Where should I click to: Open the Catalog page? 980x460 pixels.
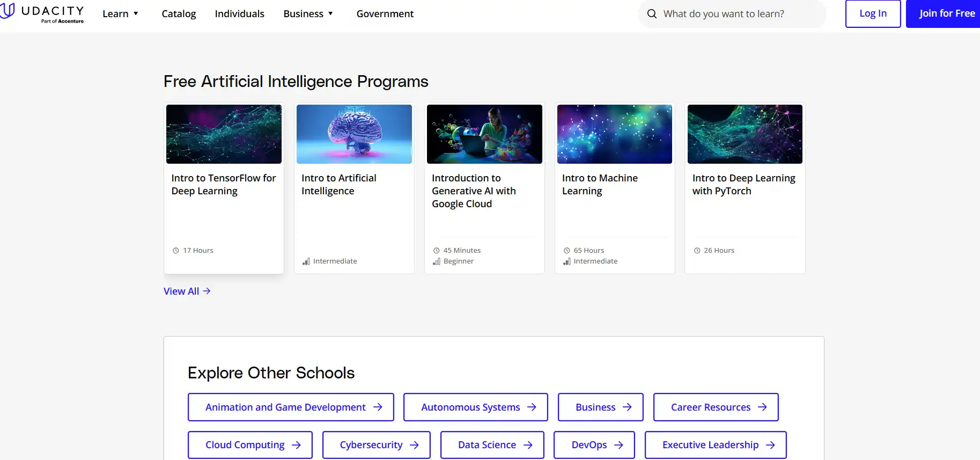tap(179, 14)
